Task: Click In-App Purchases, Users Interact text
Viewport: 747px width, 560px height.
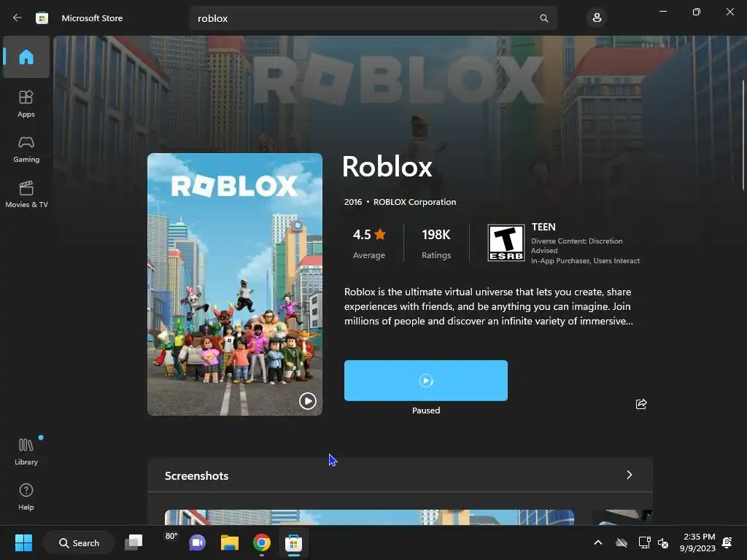Action: [x=586, y=261]
